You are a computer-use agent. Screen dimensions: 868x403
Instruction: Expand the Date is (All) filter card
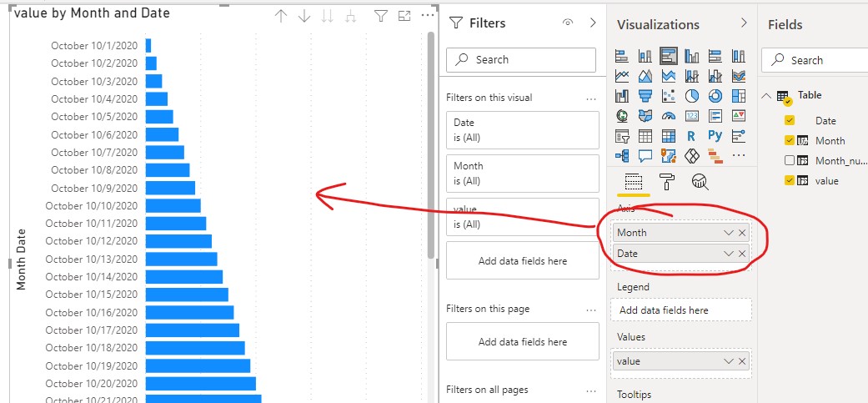[523, 130]
